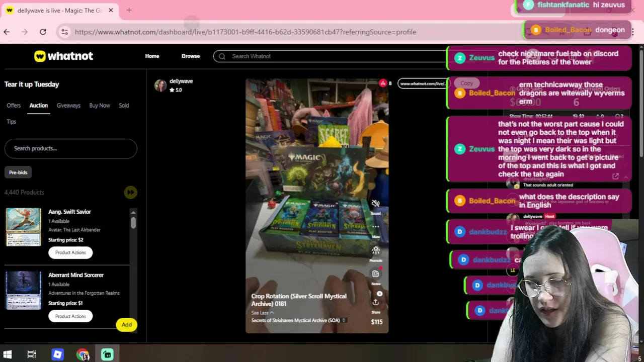
Task: Toggle the Pre-bids filter chip
Action: click(x=18, y=172)
